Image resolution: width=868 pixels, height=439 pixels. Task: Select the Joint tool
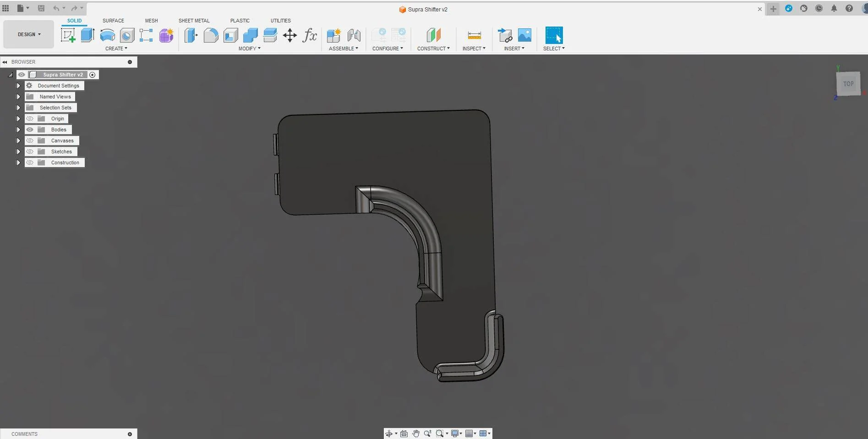coord(354,35)
